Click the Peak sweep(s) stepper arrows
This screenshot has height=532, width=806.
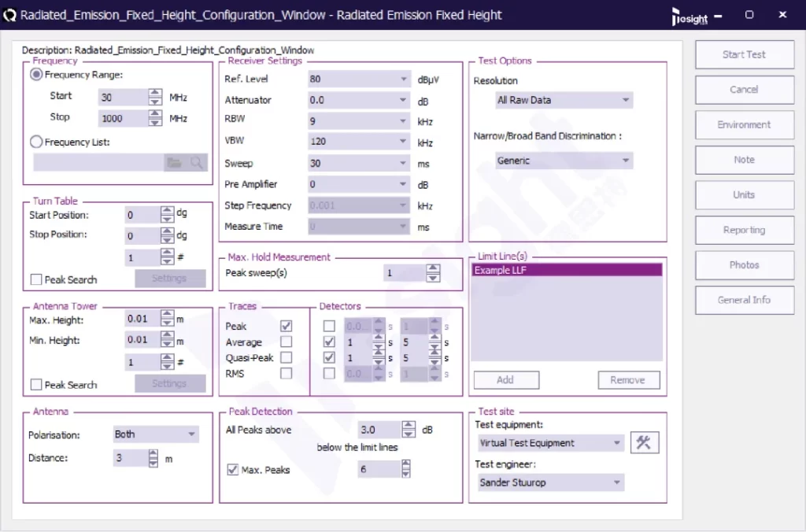(433, 272)
